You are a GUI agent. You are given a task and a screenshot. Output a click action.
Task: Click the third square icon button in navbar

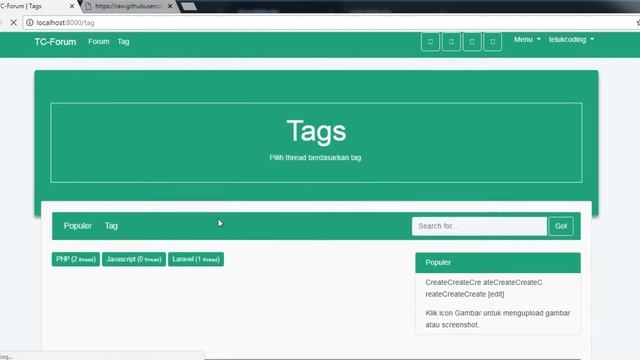click(472, 42)
